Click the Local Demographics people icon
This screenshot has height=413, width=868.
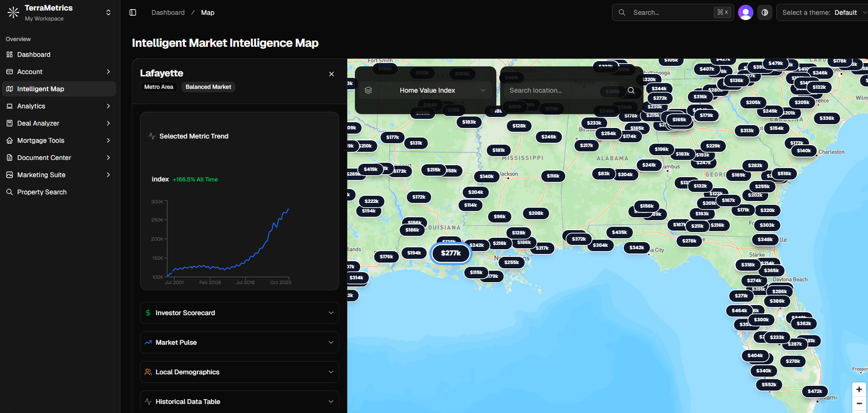[x=148, y=372]
